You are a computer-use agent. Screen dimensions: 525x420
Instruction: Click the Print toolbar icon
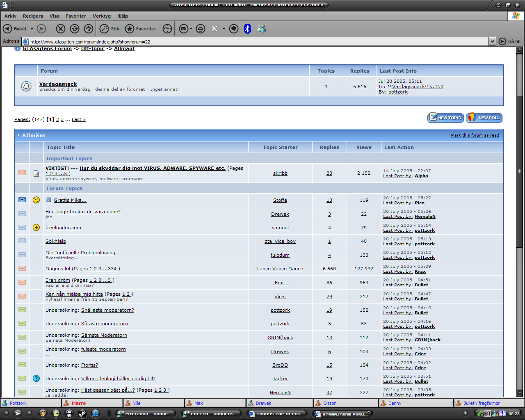click(201, 29)
